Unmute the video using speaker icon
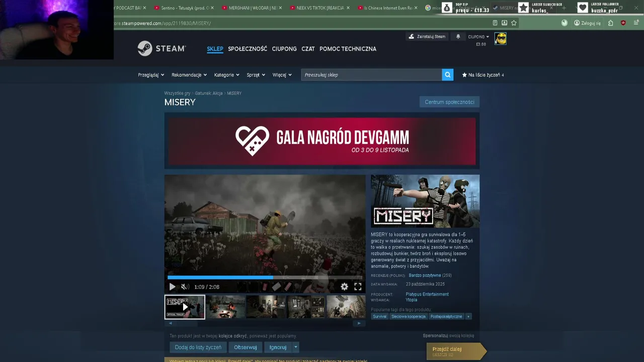This screenshot has height=362, width=644. [x=185, y=287]
